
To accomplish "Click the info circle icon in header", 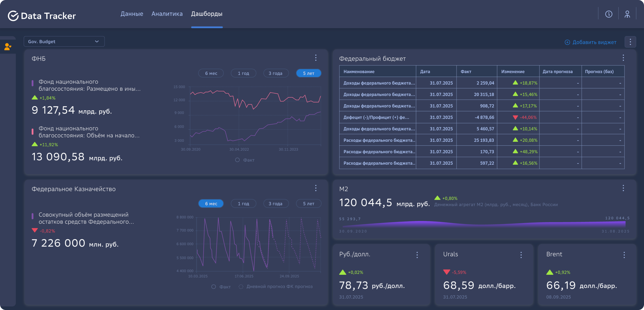I will tap(609, 14).
